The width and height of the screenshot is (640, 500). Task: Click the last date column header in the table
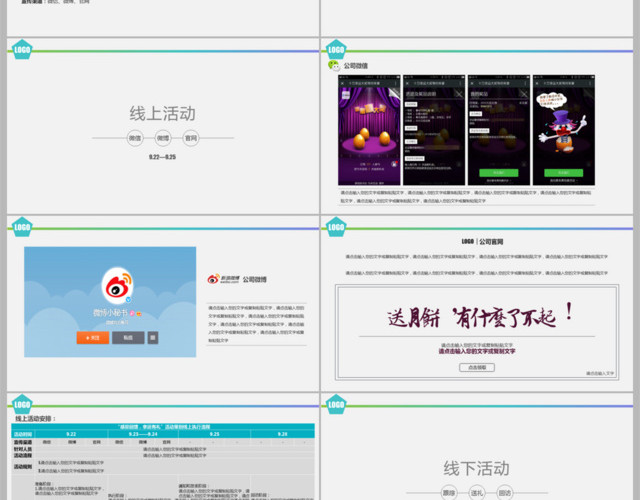282,434
